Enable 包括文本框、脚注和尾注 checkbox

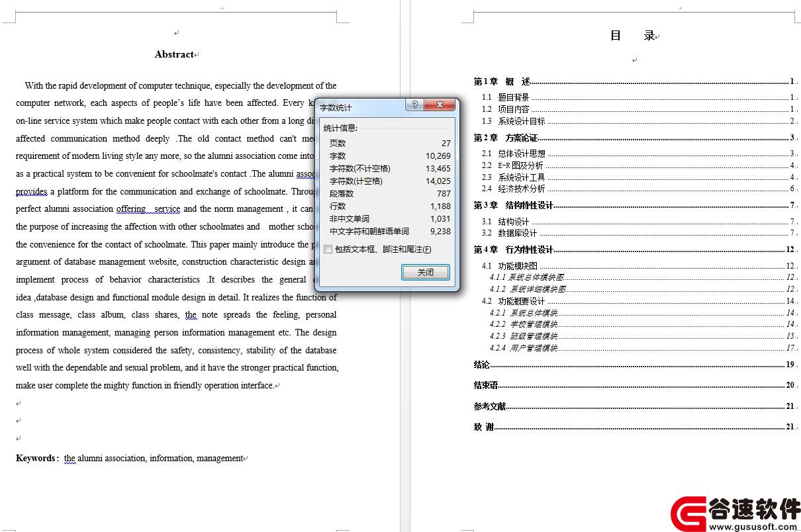point(328,249)
